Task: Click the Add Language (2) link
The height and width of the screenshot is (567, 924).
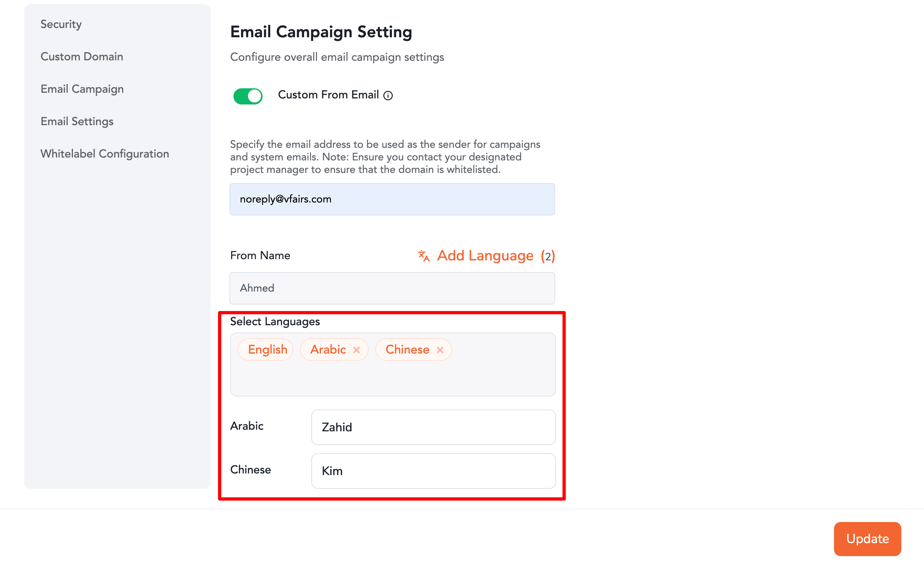Action: click(x=485, y=256)
